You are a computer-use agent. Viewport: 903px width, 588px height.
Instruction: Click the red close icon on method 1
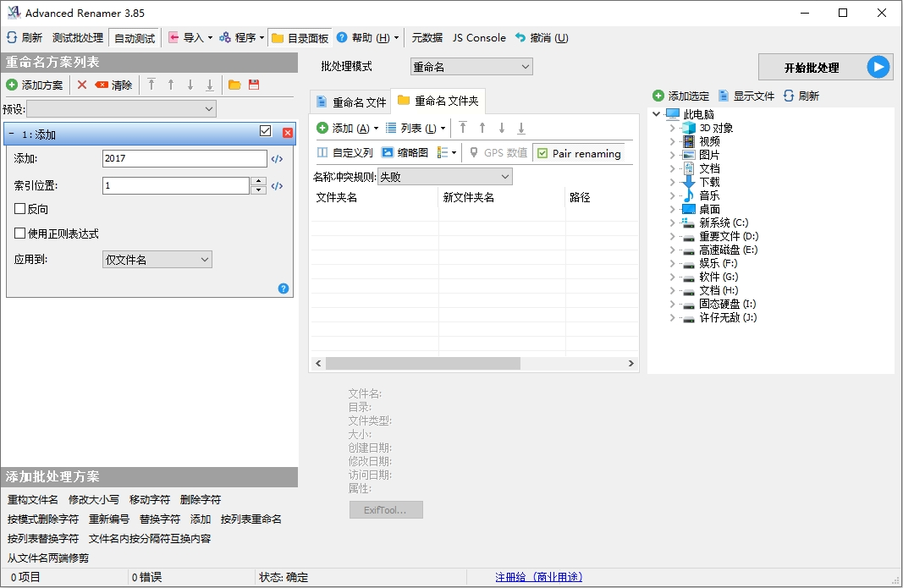(x=288, y=133)
